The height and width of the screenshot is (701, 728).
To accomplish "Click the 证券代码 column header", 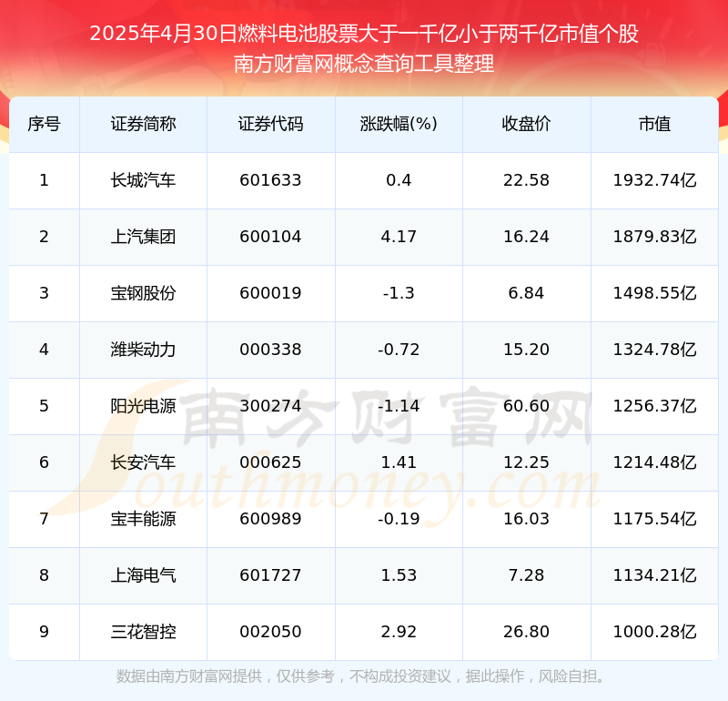I will coord(270,124).
